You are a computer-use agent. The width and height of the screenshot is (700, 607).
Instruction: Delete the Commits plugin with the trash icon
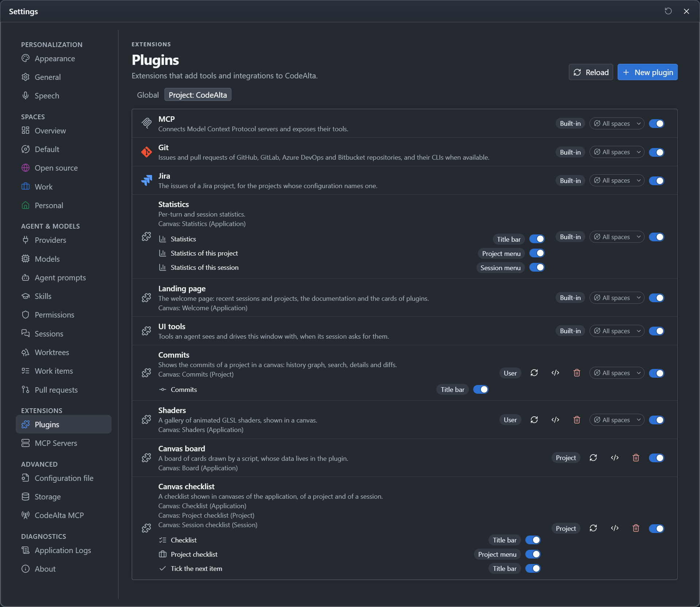577,373
